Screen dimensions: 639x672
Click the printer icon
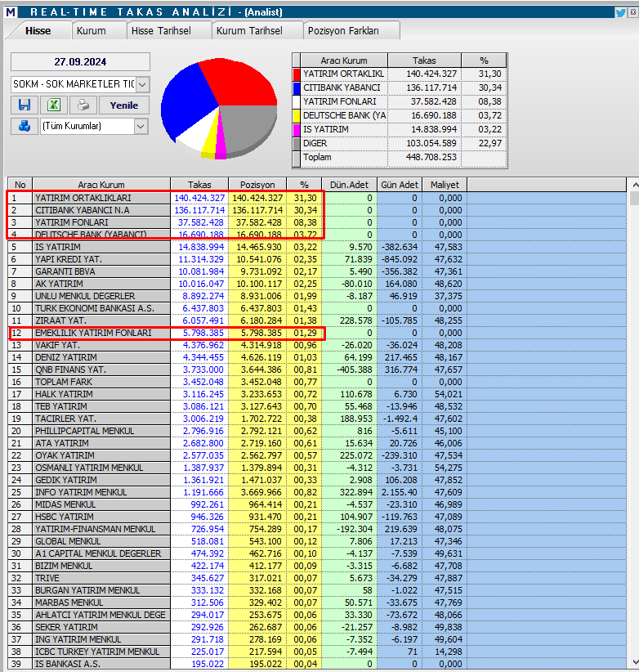pos(83,105)
